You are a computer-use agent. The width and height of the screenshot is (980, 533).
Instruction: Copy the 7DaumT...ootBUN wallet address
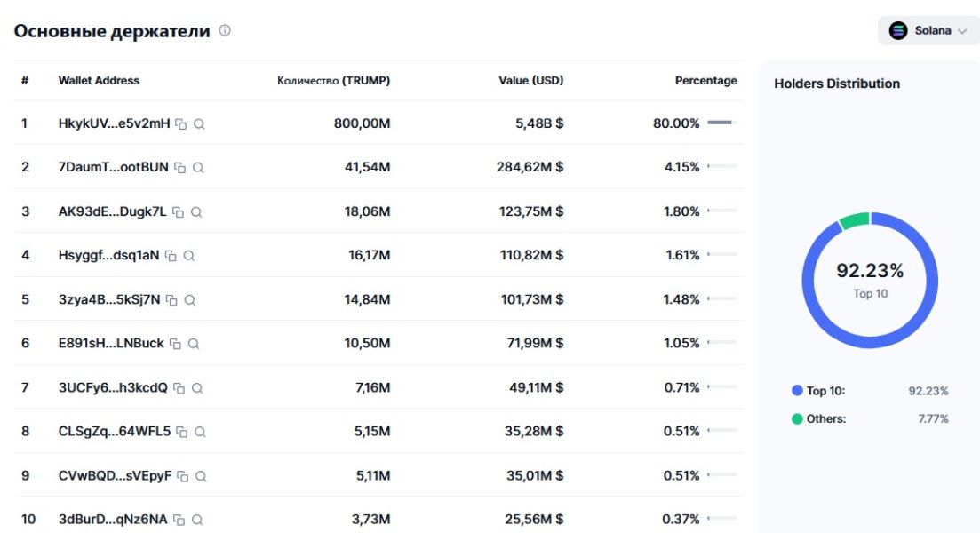point(179,168)
